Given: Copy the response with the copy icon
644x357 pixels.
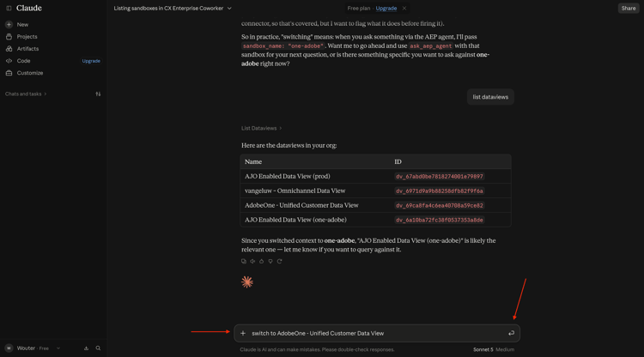Looking at the screenshot, I should (244, 261).
